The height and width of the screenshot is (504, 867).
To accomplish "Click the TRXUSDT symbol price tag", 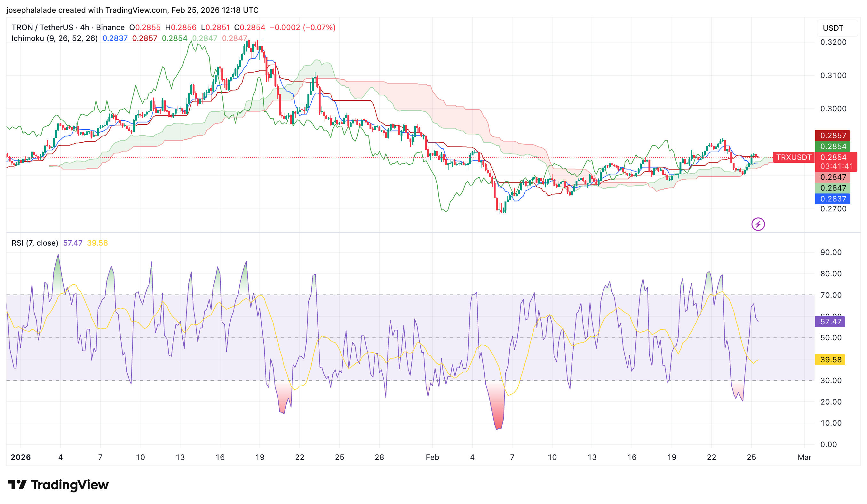I will coord(794,157).
